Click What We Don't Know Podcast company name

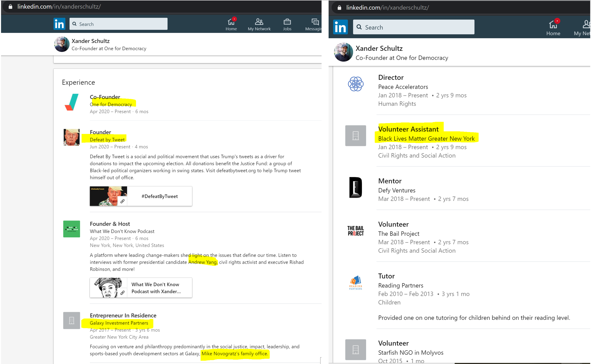122,231
